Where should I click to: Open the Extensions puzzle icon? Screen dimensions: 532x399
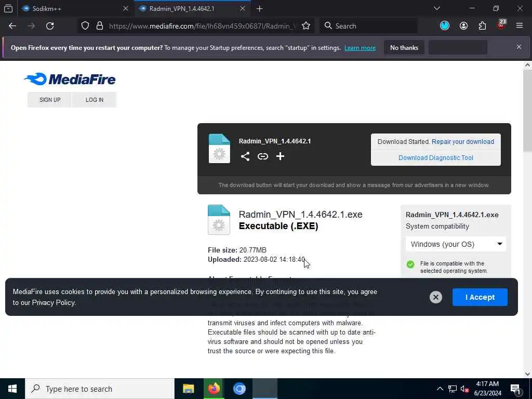click(x=482, y=26)
